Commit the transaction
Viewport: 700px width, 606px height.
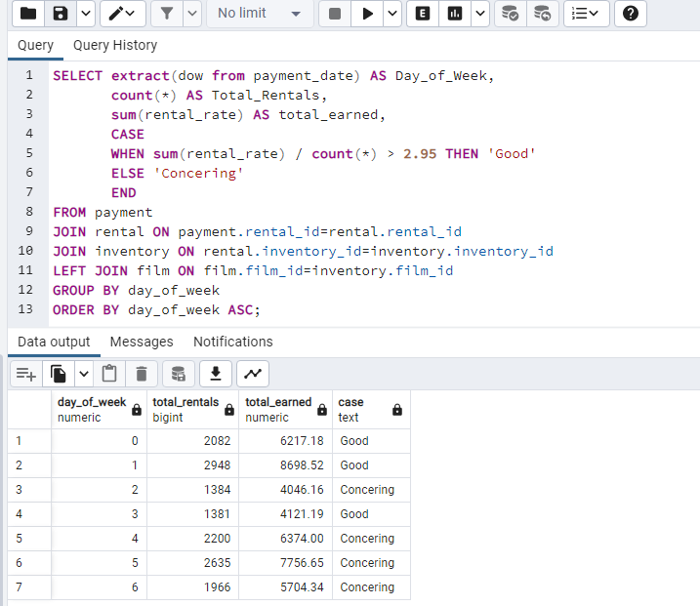511,14
